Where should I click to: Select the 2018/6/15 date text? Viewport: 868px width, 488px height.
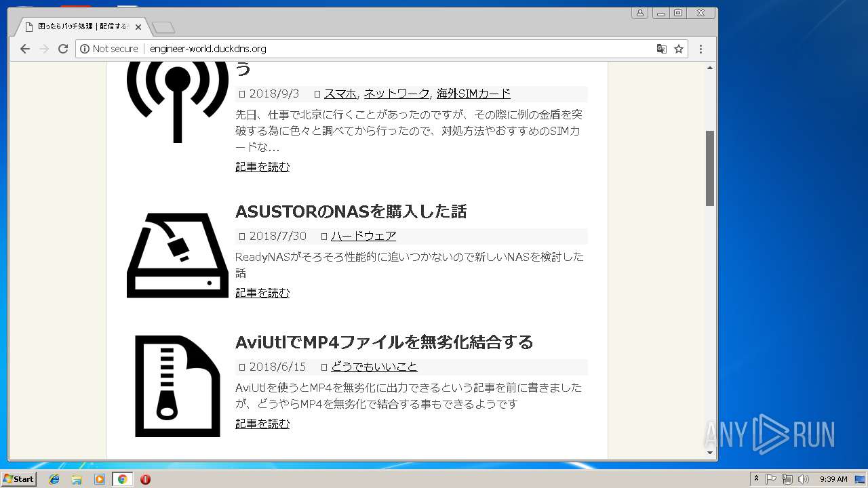(x=277, y=367)
